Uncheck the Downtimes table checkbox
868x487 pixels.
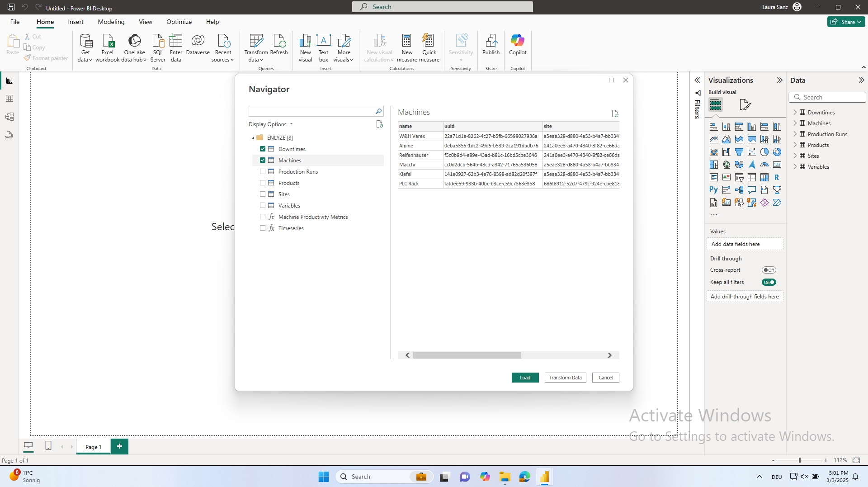[x=263, y=149]
